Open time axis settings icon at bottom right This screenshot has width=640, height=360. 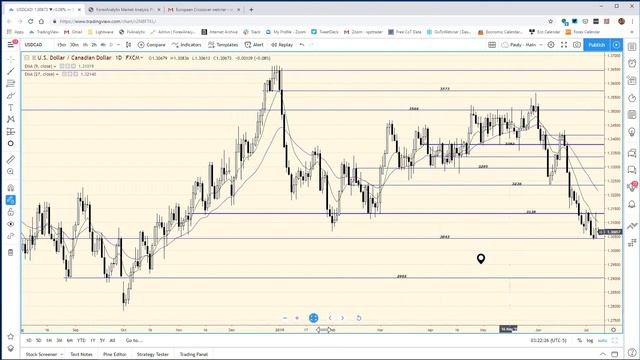[x=613, y=329]
